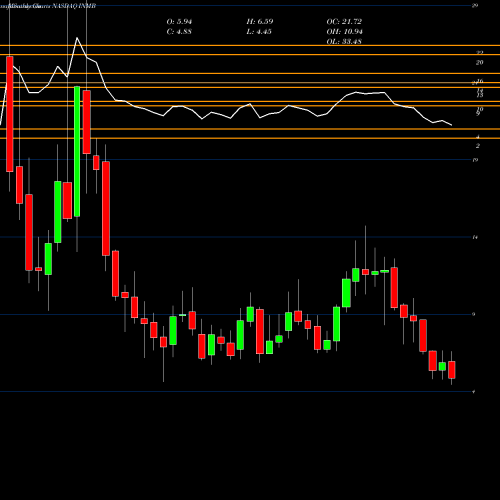Select the low value 'L: 4.45'
Screen dimensions: 500x500
click(259, 32)
